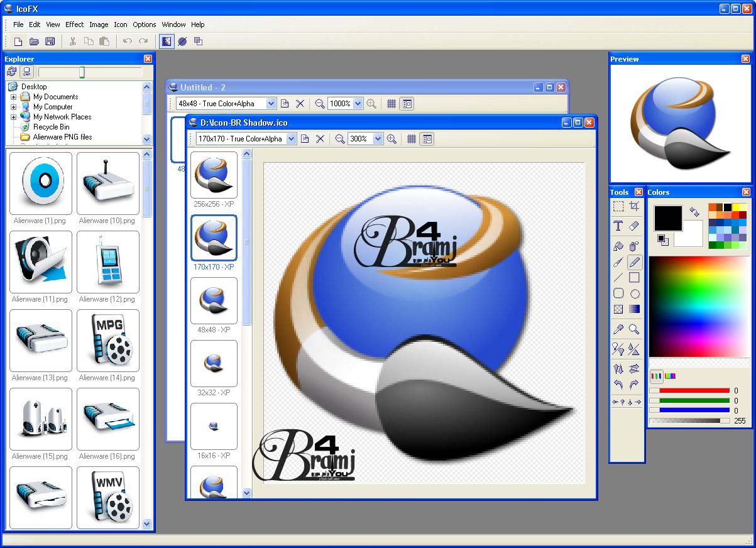Select the Crop tool
The image size is (756, 548).
point(634,207)
